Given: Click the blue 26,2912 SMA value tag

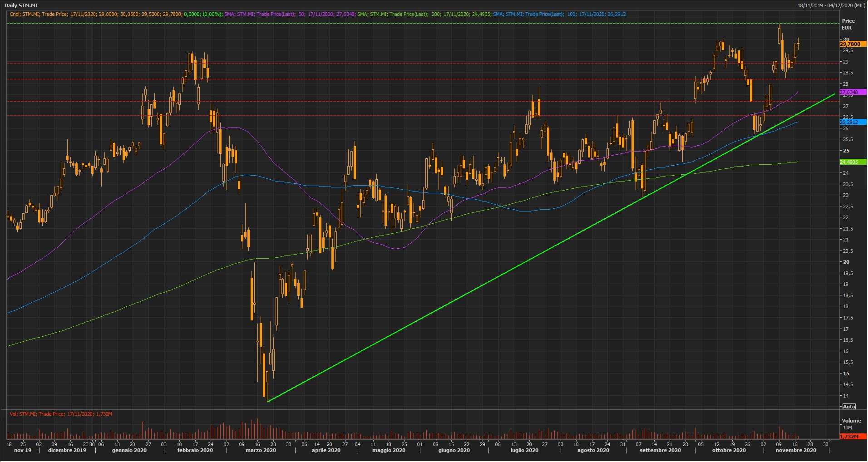Looking at the screenshot, I should pos(850,122).
